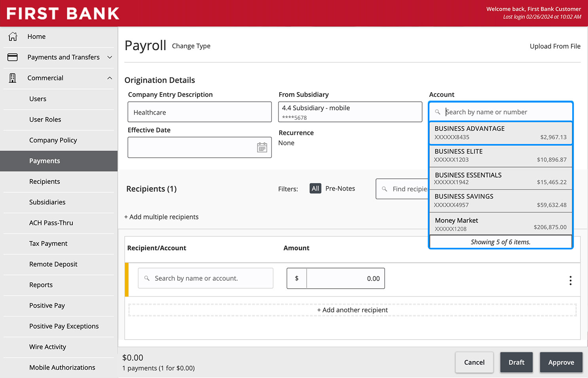Screen dimensions: 588x378
Task: Click '1 payments (1 for $0.00)' summary
Action: point(158,368)
